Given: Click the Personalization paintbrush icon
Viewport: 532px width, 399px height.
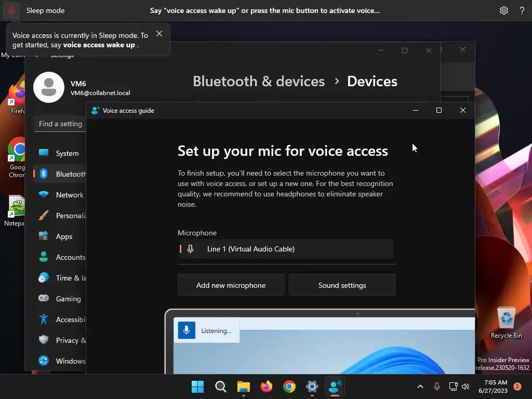Looking at the screenshot, I should 44,216.
